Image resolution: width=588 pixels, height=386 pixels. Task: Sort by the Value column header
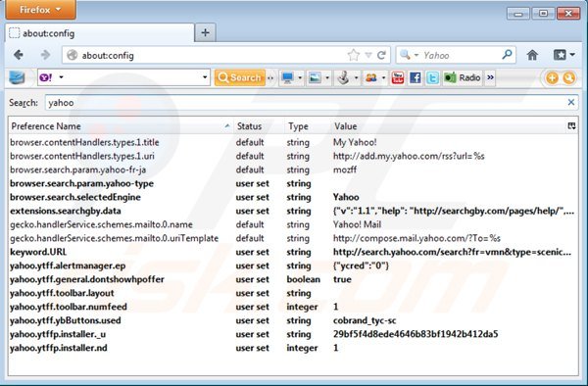[x=448, y=126]
